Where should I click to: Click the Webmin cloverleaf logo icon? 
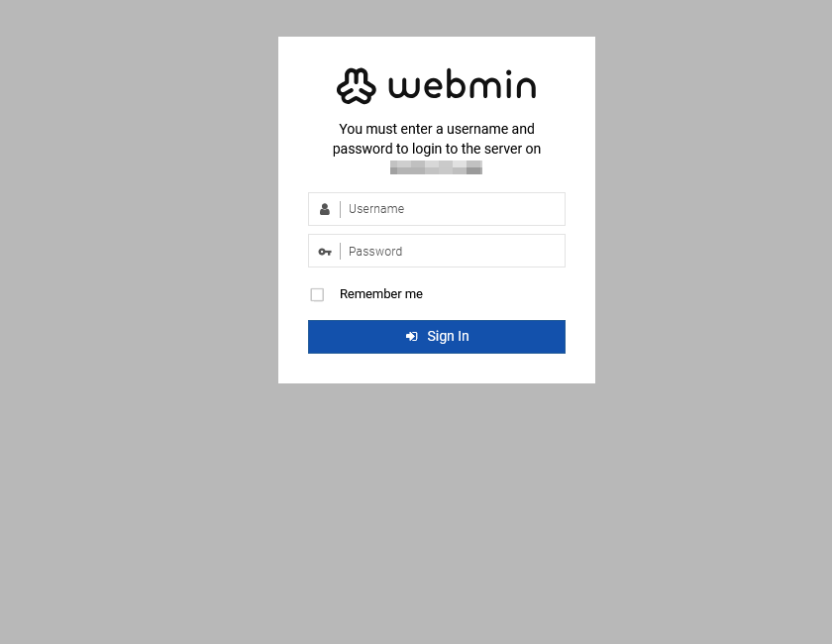coord(356,86)
